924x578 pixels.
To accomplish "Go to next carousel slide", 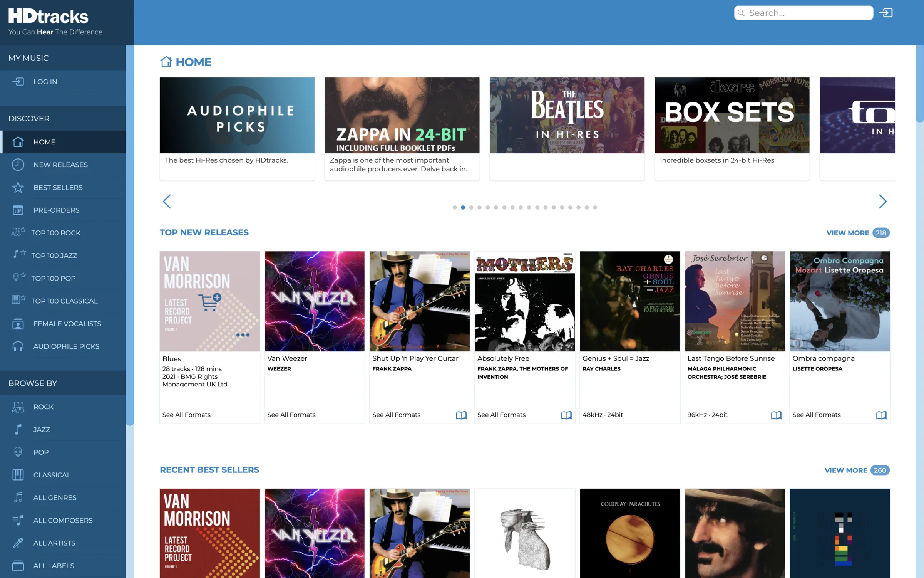I will click(883, 201).
